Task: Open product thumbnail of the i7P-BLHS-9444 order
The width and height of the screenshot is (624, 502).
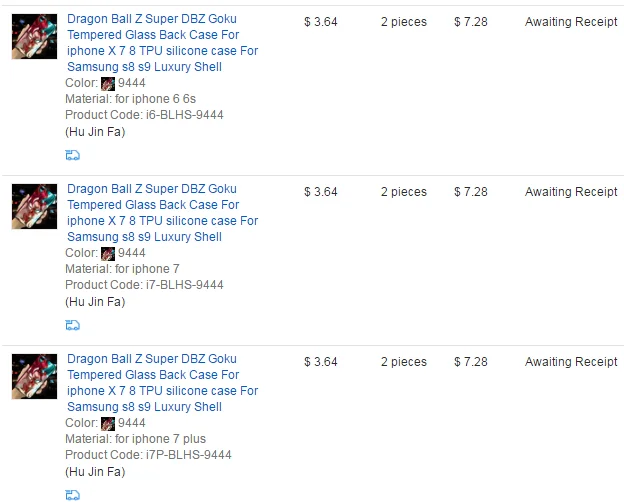Action: tap(34, 376)
